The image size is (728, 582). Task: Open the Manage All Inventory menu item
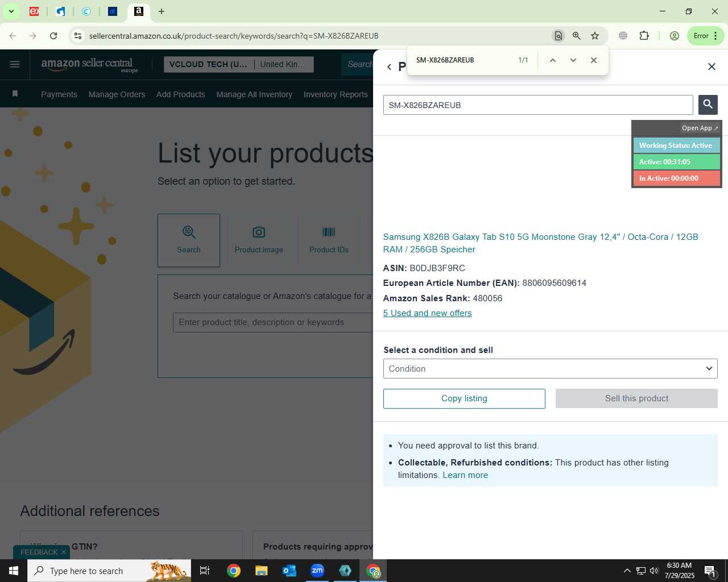[x=254, y=94]
